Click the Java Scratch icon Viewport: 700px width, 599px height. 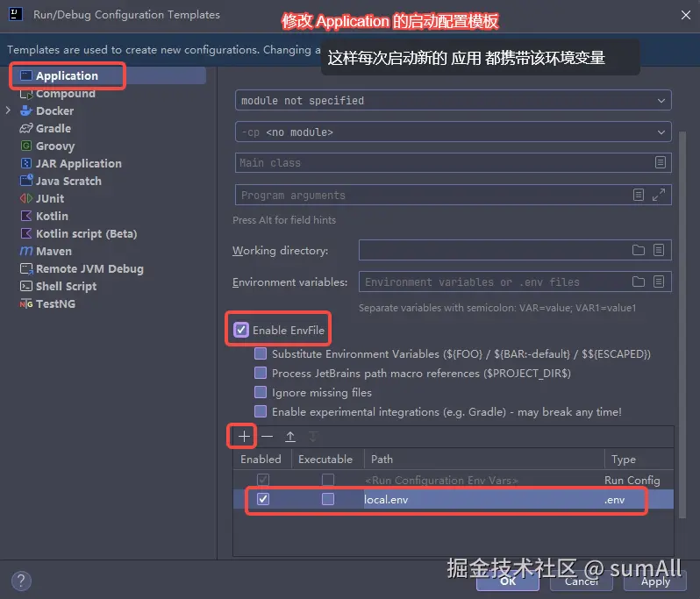click(26, 181)
